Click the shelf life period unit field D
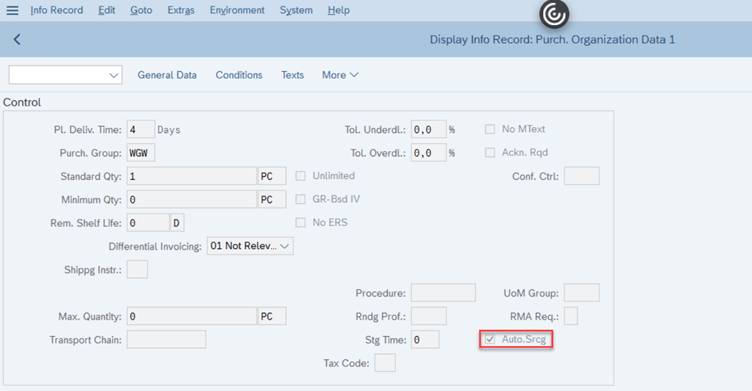The width and height of the screenshot is (752, 391). coord(177,223)
